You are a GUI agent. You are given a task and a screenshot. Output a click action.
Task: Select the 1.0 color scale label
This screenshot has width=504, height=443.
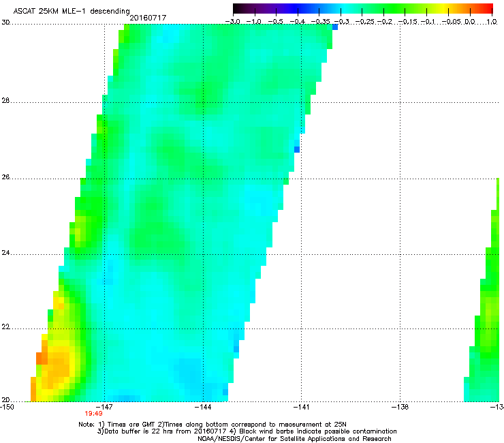click(492, 22)
